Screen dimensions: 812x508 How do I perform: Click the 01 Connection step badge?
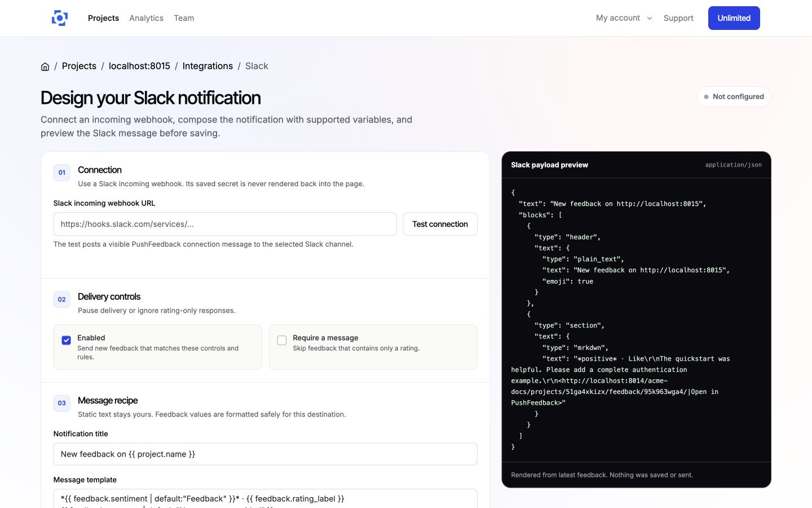(x=62, y=173)
